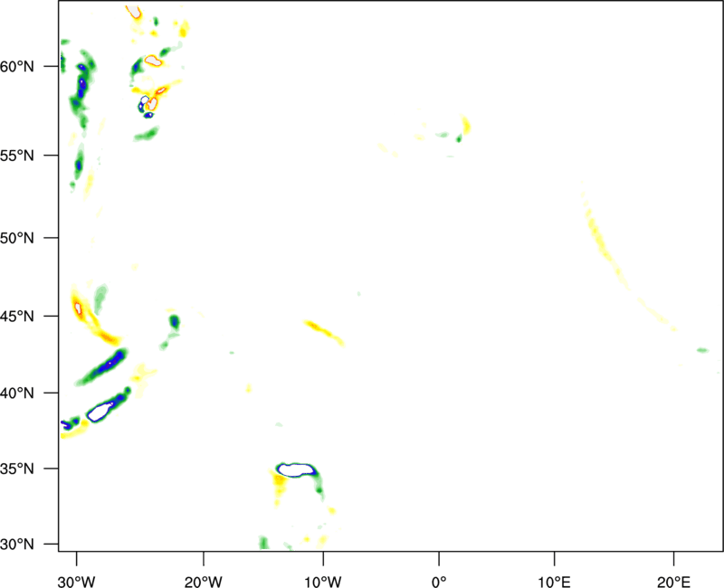The height and width of the screenshot is (588, 724).
Task: Click the blue-outlined white blob near 35°N 12°W
Action: [x=296, y=469]
